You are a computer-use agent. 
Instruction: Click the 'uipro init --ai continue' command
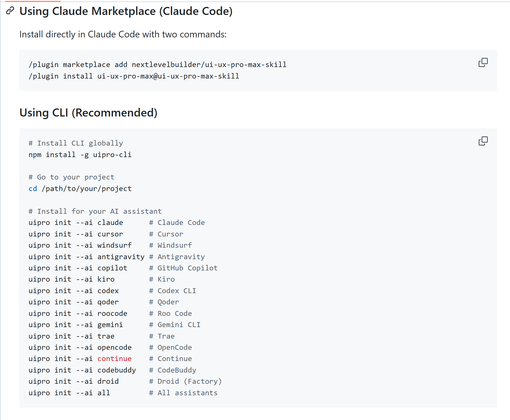(x=80, y=359)
